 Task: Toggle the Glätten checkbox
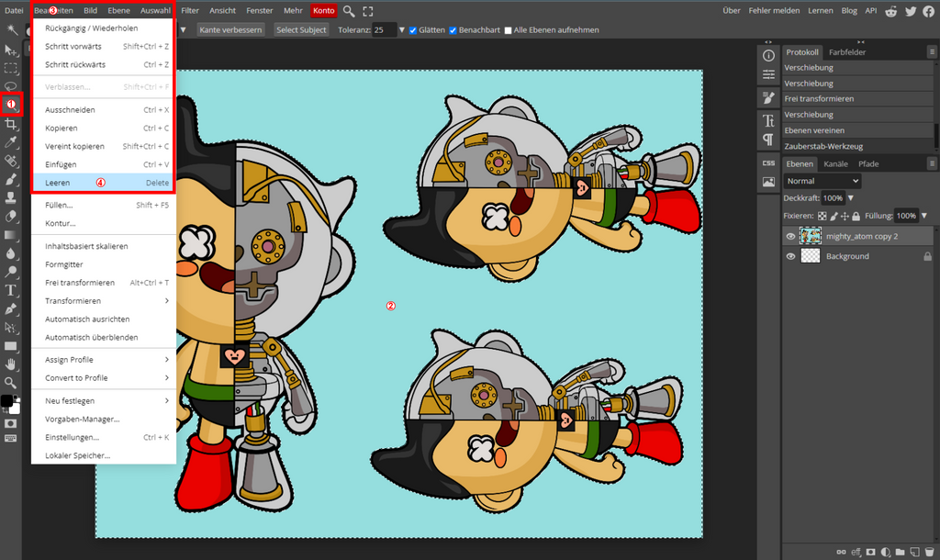[x=413, y=30]
